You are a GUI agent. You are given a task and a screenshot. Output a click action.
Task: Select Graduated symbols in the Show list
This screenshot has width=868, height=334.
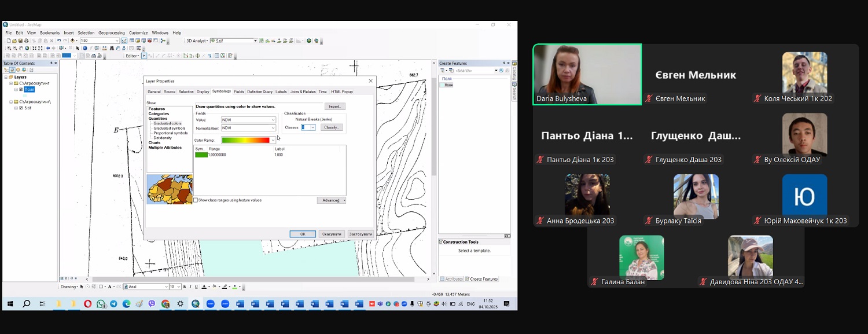[169, 128]
